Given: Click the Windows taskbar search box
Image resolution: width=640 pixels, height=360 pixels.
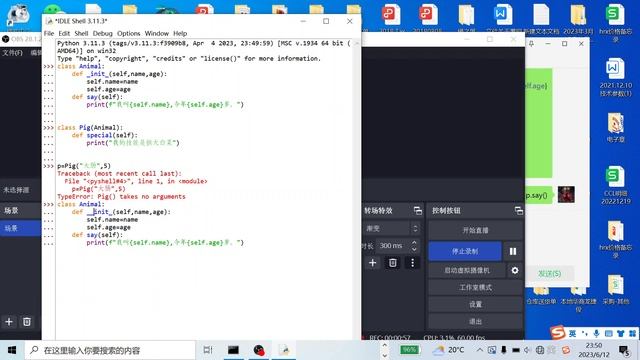Looking at the screenshot, I should click(110, 350).
